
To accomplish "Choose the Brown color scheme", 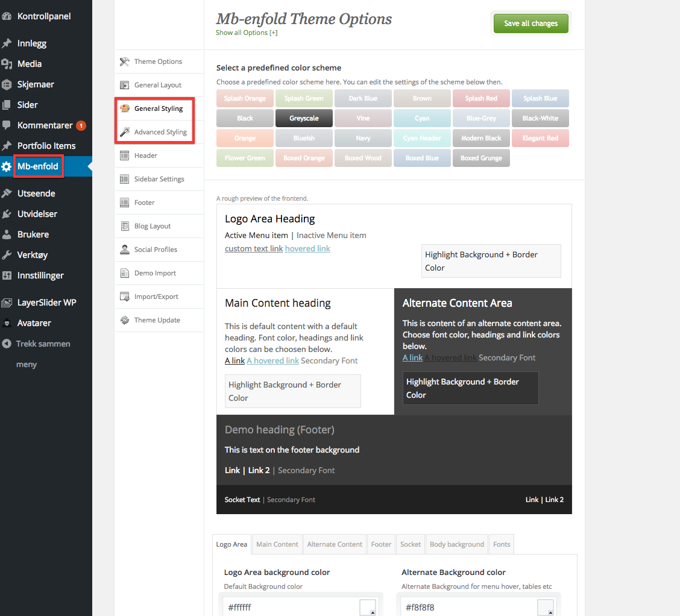I will click(422, 98).
